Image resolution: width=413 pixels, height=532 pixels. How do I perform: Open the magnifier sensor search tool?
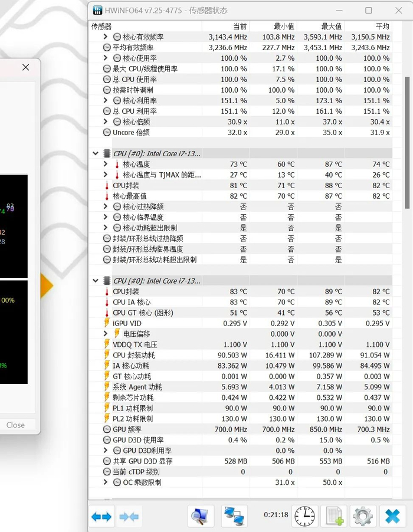[200, 516]
